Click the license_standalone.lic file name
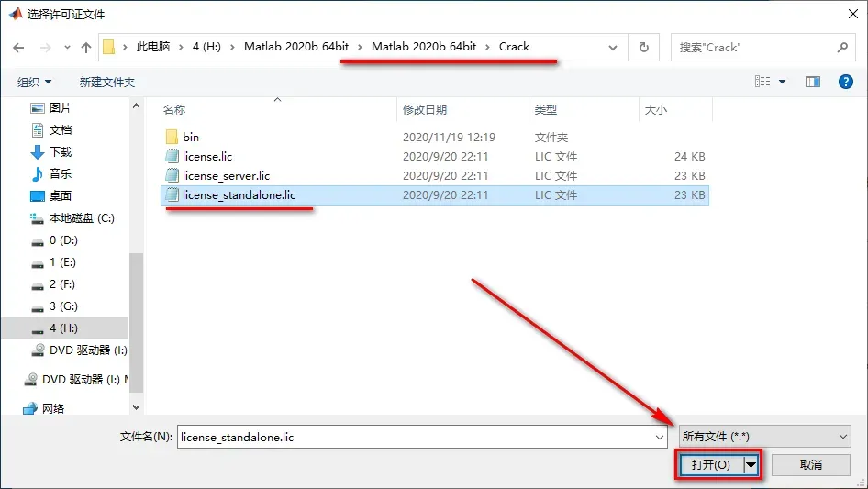This screenshot has height=489, width=868. point(239,194)
